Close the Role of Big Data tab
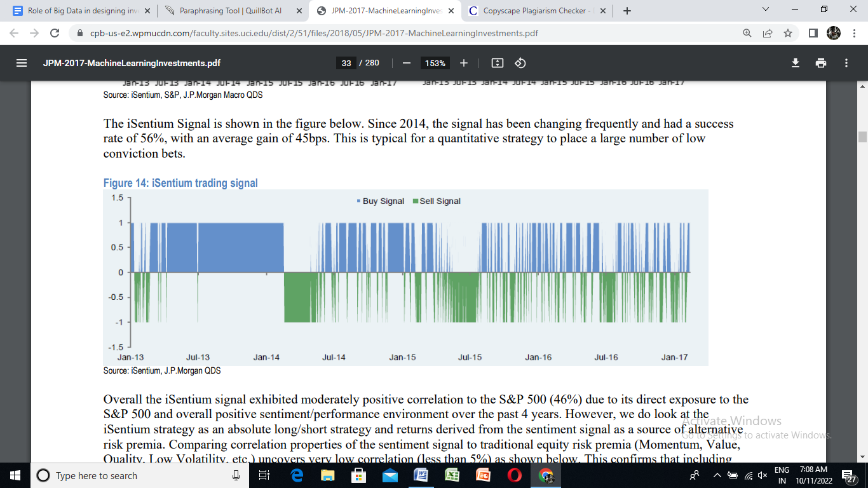The height and width of the screenshot is (488, 868). (x=147, y=11)
